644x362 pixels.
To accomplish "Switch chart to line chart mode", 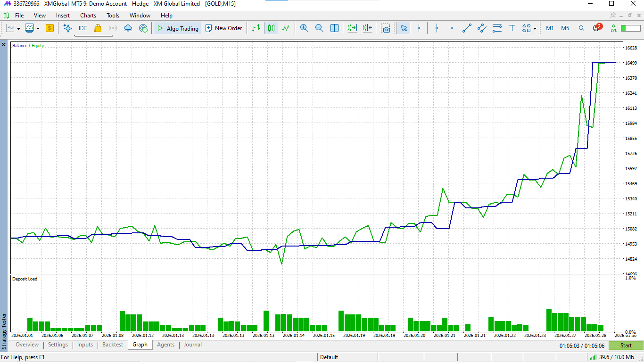I will click(x=286, y=28).
